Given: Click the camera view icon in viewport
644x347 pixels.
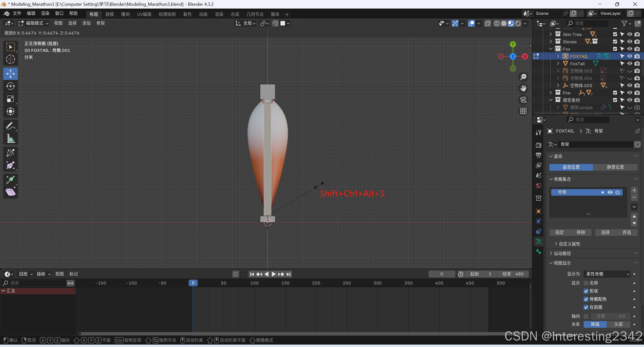Looking at the screenshot, I should (x=523, y=100).
